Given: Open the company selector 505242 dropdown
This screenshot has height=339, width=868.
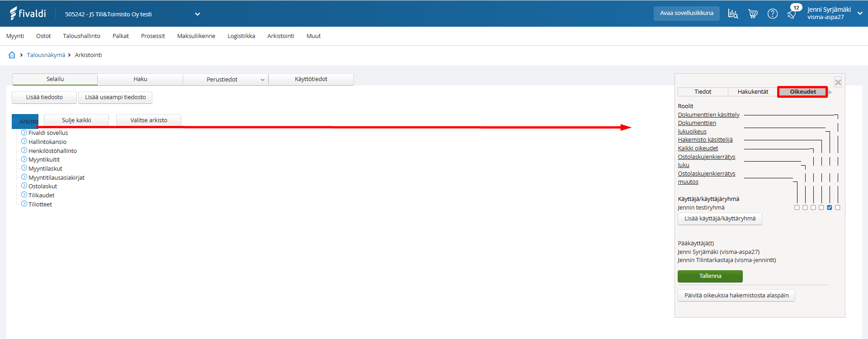Looking at the screenshot, I should click(x=132, y=14).
